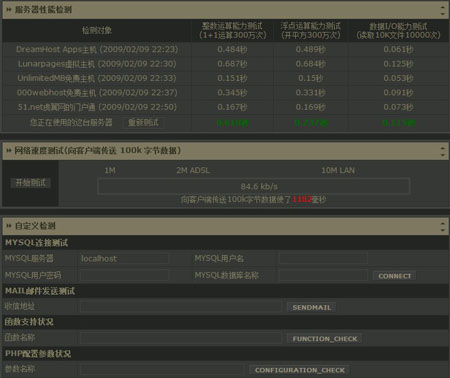Click the 1M speed scale label
450x378 pixels.
tap(110, 171)
